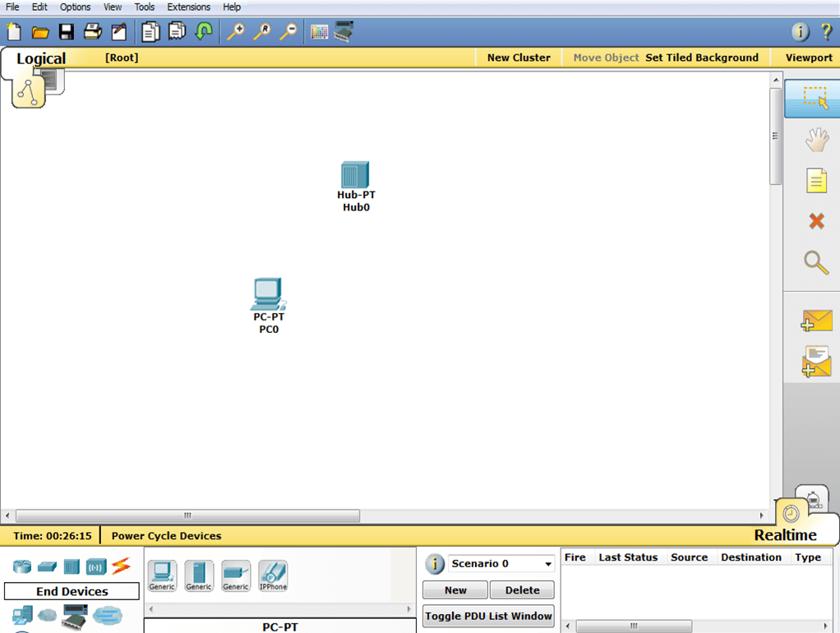The width and height of the screenshot is (840, 633).
Task: Choose the Routers device category
Action: point(21,566)
